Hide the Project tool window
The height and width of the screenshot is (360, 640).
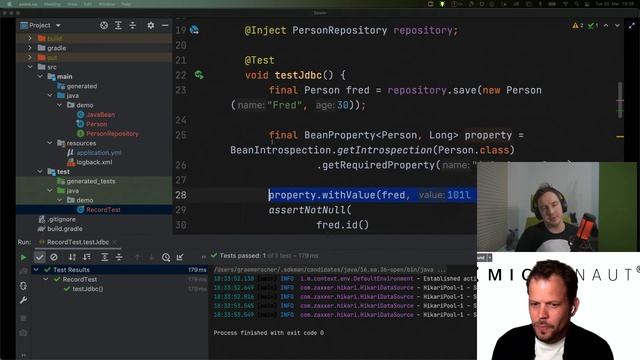[x=165, y=25]
